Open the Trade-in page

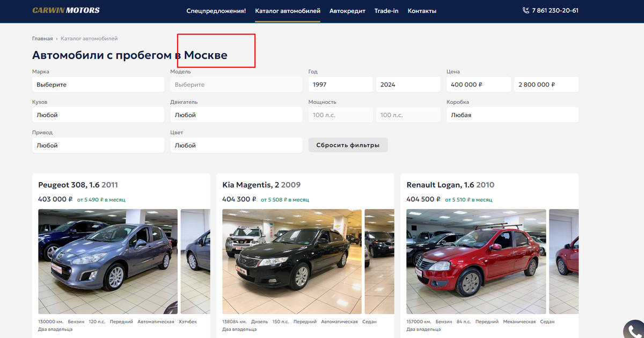click(x=386, y=11)
